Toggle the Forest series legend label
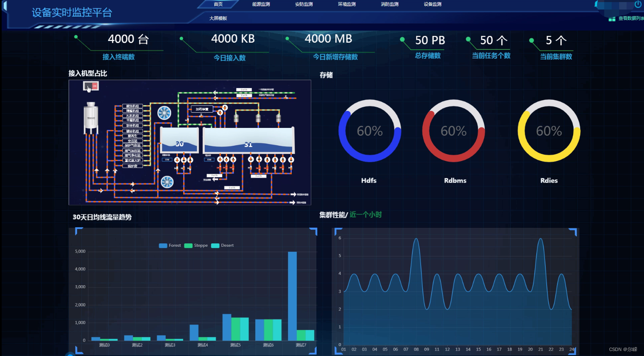This screenshot has width=644, height=356. click(175, 245)
